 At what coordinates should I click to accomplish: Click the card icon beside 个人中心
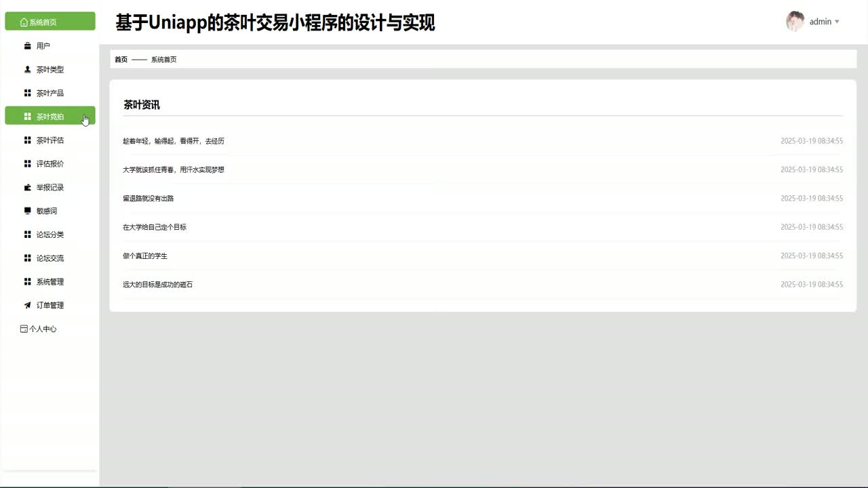tap(24, 329)
